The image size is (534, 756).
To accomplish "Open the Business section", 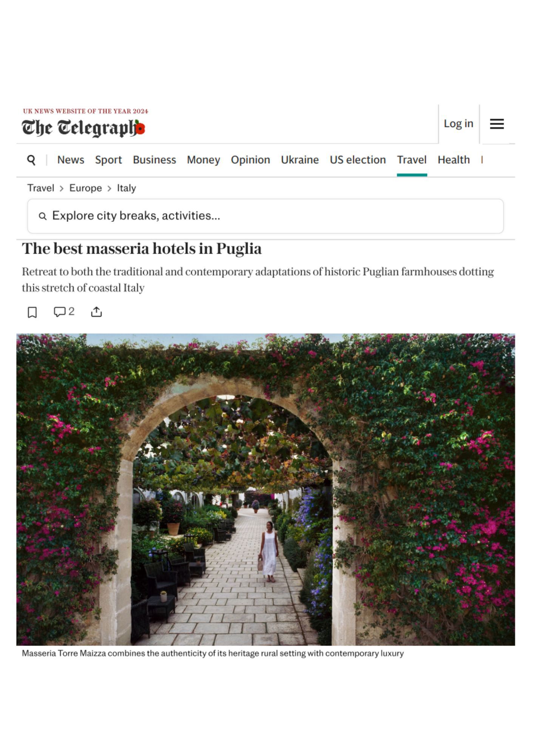I will pos(154,160).
